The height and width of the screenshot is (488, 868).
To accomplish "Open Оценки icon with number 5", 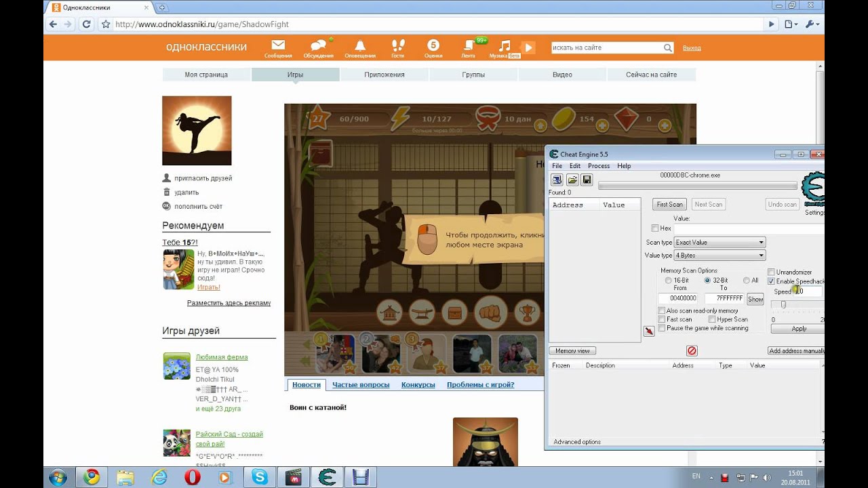I will (x=433, y=45).
